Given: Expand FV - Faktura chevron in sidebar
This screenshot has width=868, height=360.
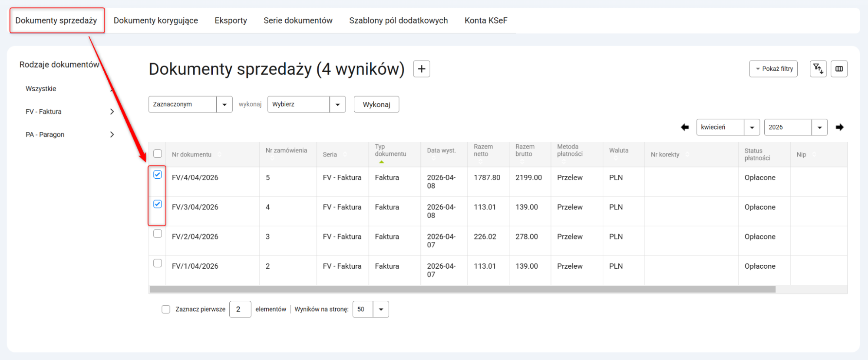Looking at the screenshot, I should click(x=112, y=112).
